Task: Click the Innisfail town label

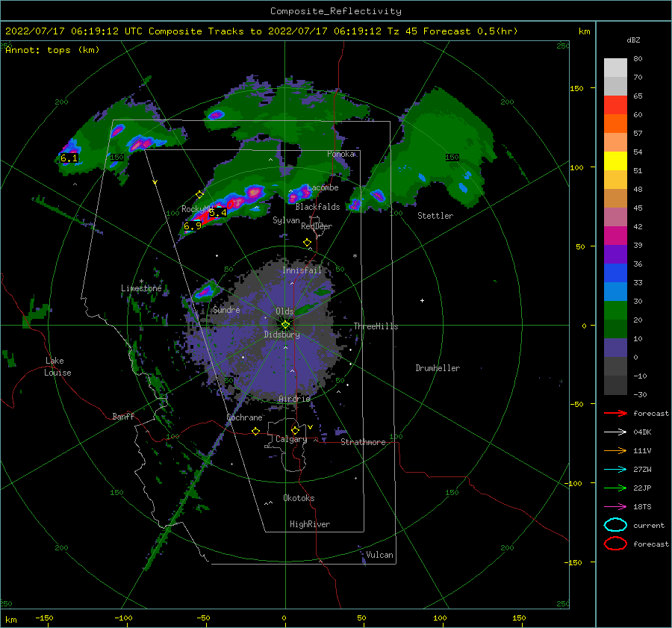Action: pyautogui.click(x=302, y=270)
